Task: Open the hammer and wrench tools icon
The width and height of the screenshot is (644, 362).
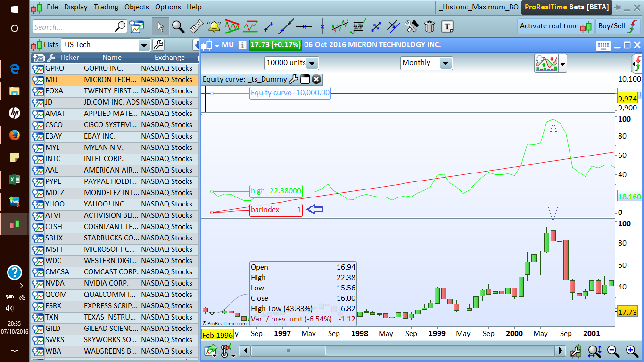Action: click(x=412, y=26)
